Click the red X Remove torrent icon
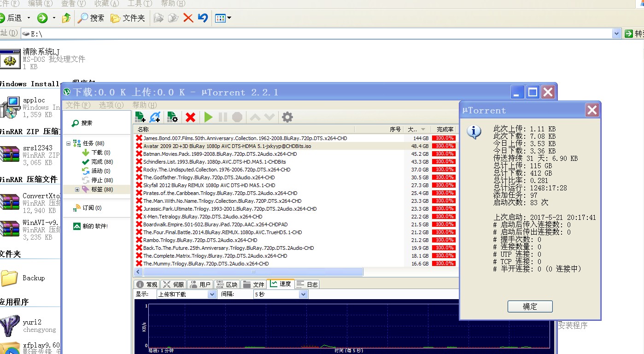 point(190,117)
